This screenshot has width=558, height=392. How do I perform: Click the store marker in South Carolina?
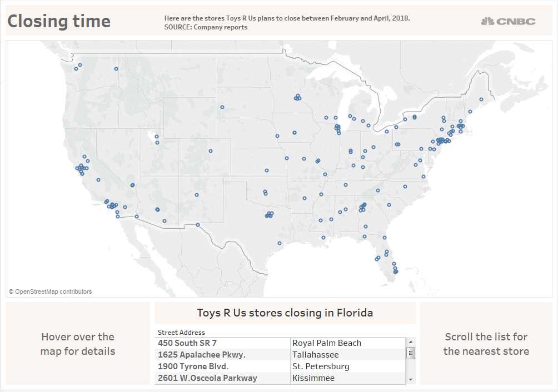(x=389, y=205)
